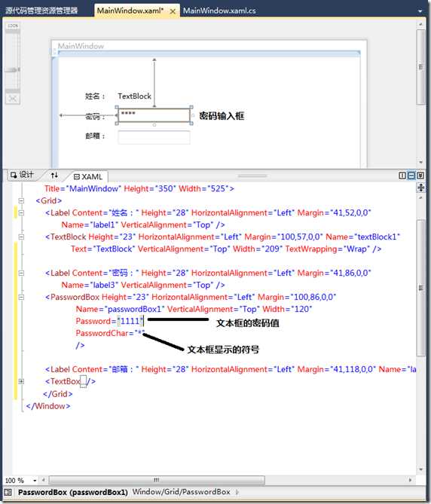Select the password box in the designer
431x504 pixels.
[154, 115]
